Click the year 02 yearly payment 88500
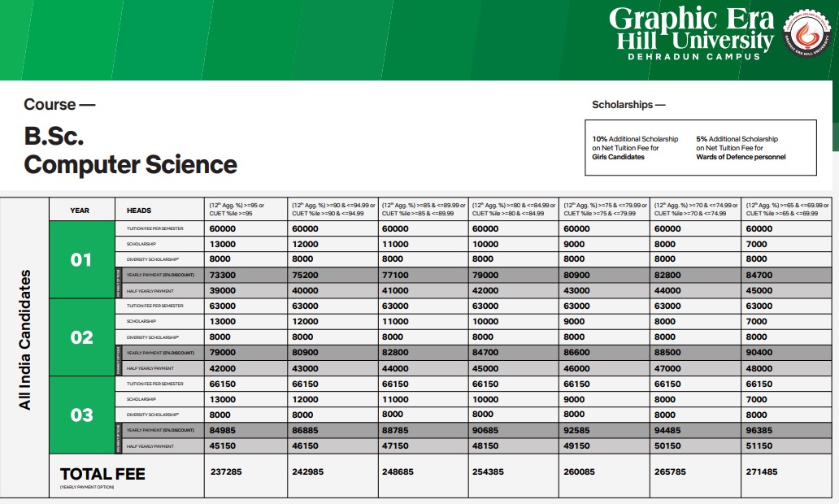 [667, 353]
